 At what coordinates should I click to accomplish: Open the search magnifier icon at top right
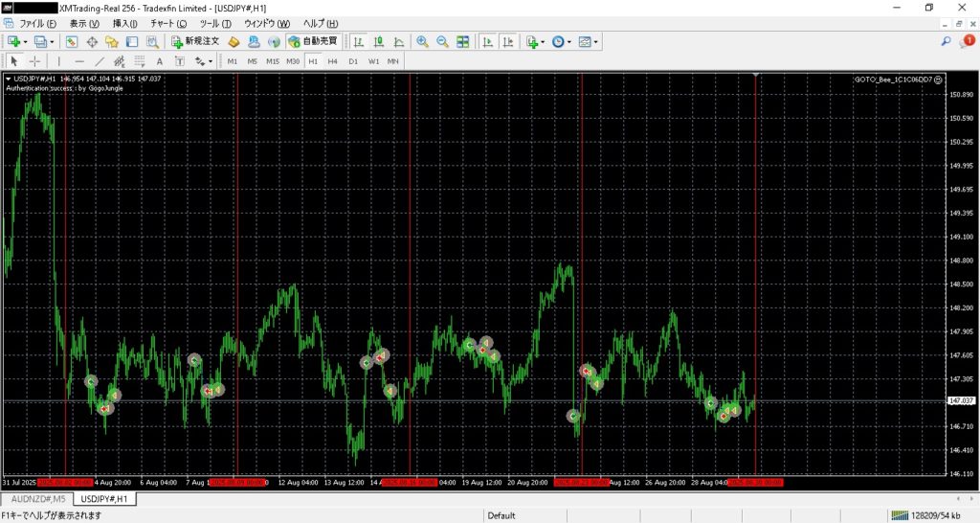[947, 41]
